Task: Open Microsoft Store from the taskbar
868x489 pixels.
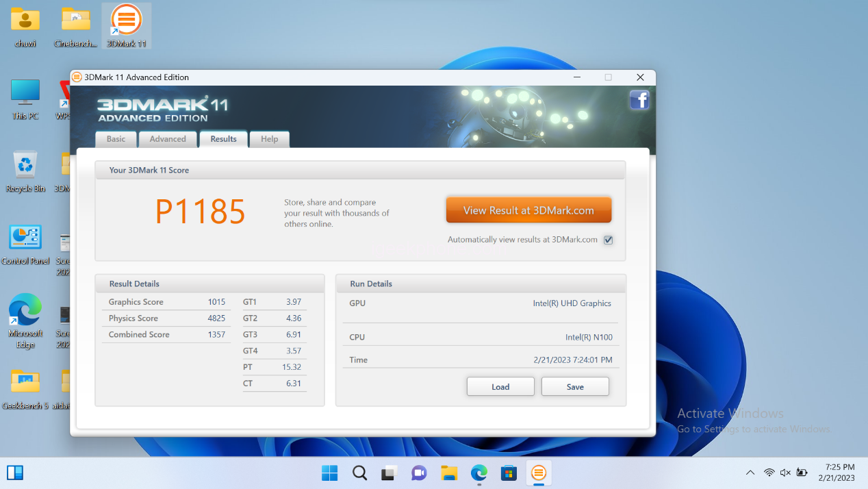Action: (x=508, y=473)
